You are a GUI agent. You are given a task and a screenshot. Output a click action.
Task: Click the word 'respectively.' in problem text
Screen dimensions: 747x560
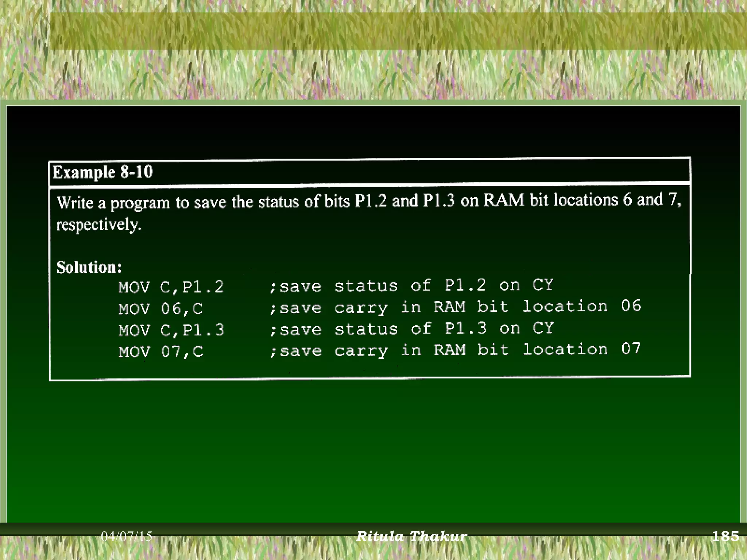click(x=98, y=225)
